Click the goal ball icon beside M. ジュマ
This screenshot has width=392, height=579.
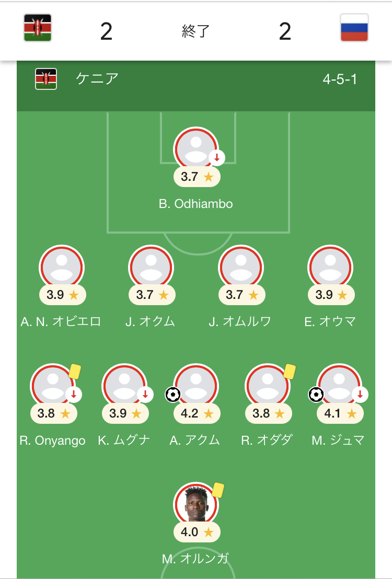point(316,395)
